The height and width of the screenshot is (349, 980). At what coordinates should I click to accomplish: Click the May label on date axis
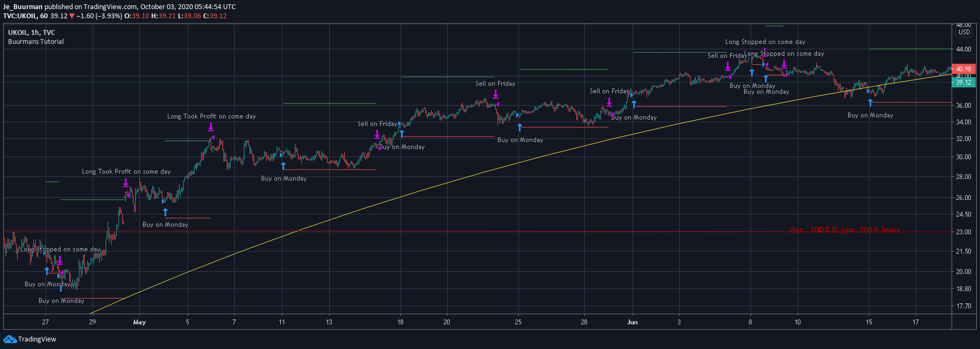pyautogui.click(x=139, y=322)
